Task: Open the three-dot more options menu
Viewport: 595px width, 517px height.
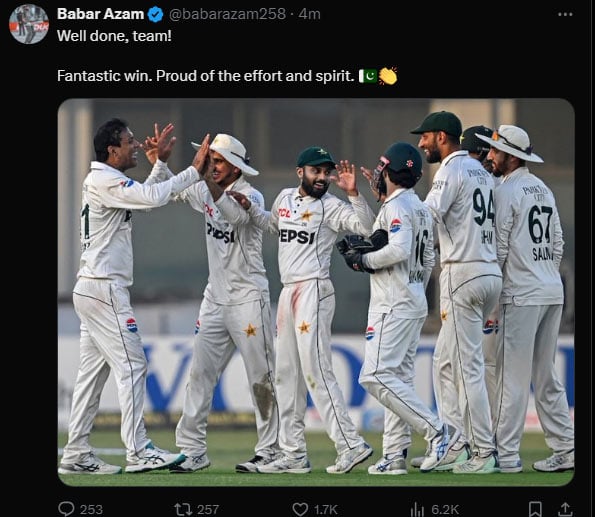Action: pyautogui.click(x=565, y=14)
